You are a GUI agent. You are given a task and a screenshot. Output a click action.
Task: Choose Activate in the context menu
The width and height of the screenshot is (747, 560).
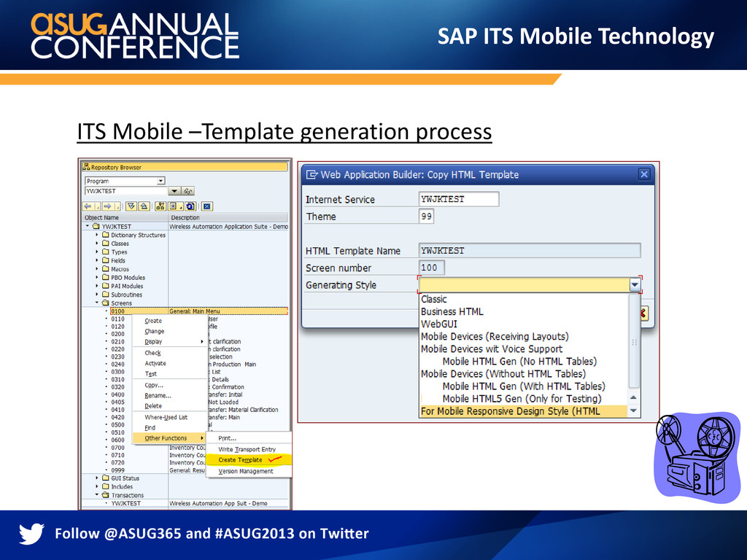pos(169,363)
